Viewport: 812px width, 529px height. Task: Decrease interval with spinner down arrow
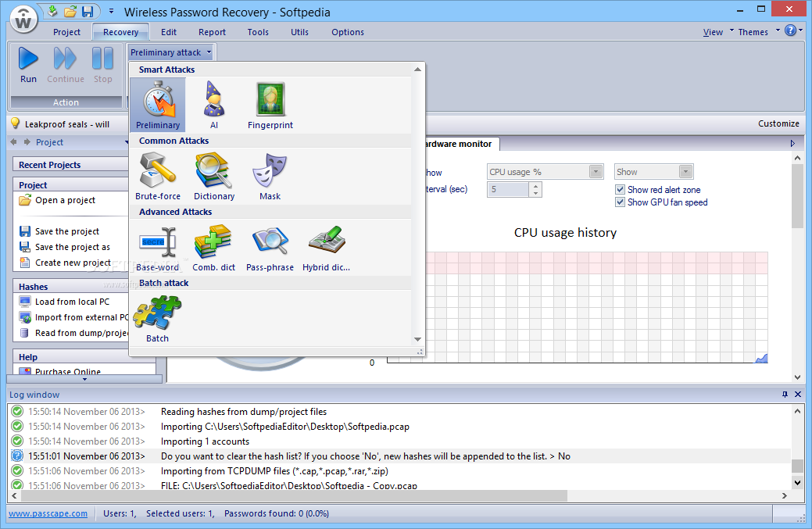click(535, 193)
